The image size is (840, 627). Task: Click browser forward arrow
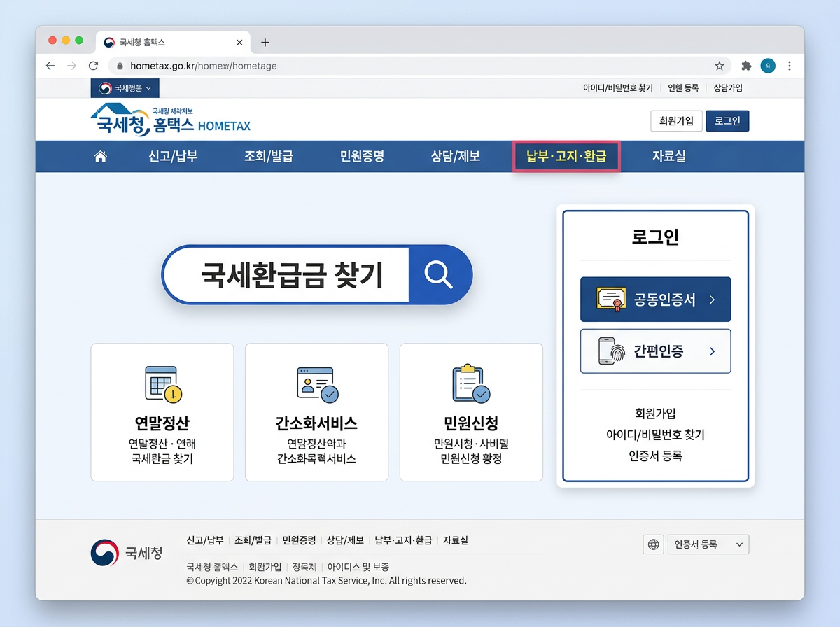[71, 66]
